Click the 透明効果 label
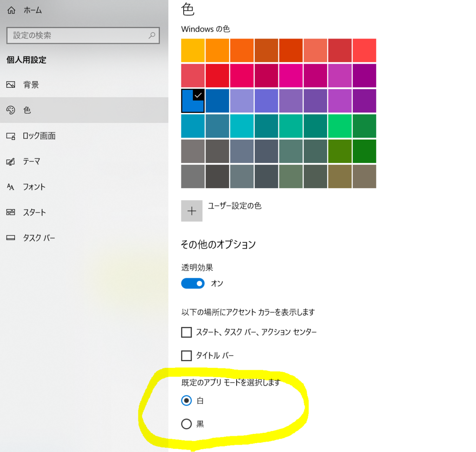The width and height of the screenshot is (476, 452). click(x=197, y=268)
